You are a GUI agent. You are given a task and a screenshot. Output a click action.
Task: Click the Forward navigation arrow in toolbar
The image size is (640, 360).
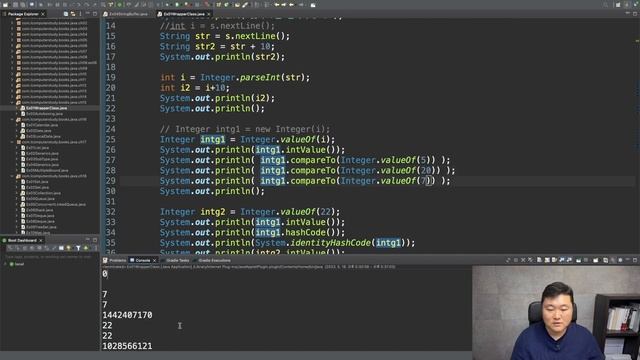[302, 4]
